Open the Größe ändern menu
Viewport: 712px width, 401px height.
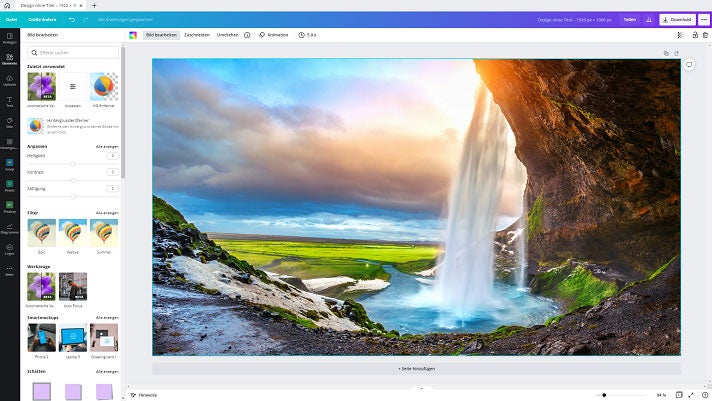point(42,19)
